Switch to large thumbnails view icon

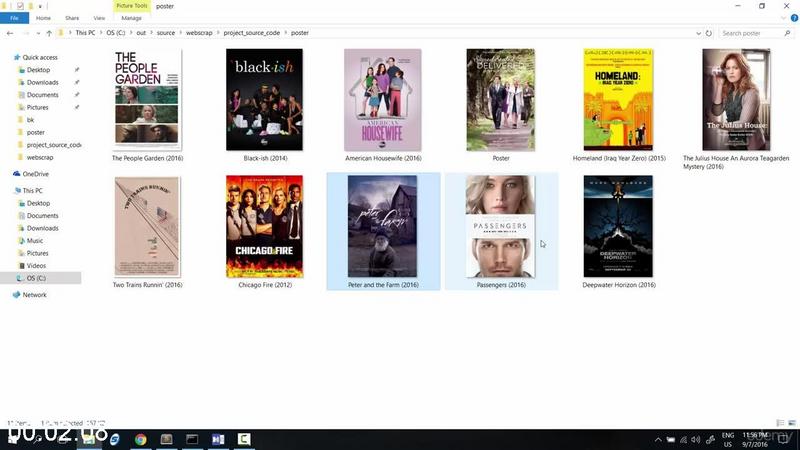[792, 423]
